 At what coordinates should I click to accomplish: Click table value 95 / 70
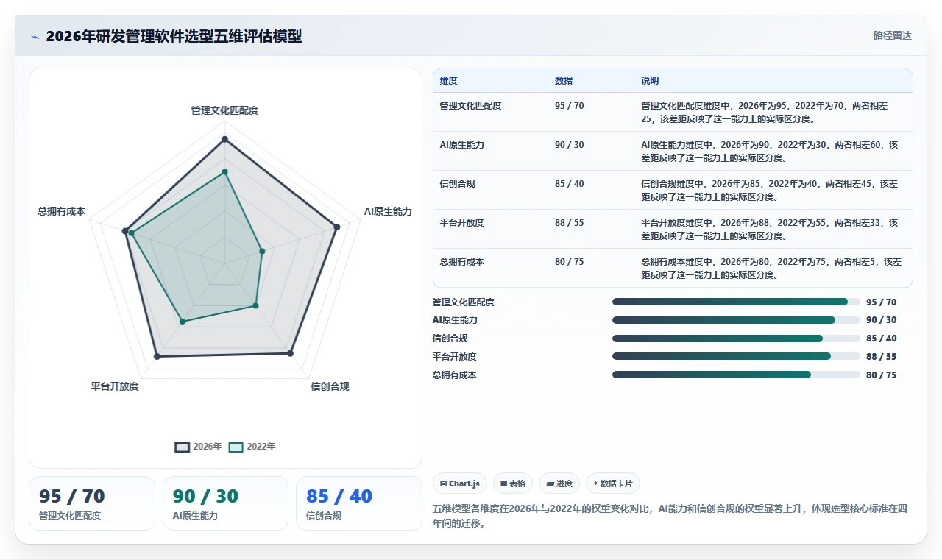[570, 106]
